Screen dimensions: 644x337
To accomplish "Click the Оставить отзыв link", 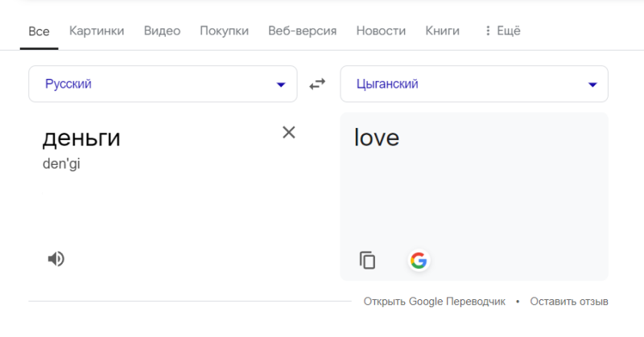I will point(569,302).
